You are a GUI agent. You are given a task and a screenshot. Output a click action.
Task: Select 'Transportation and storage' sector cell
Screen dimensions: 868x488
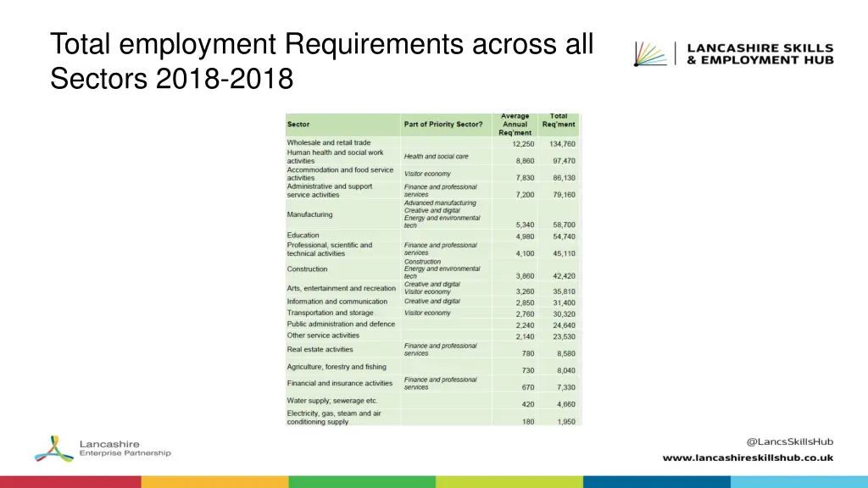[x=330, y=313]
